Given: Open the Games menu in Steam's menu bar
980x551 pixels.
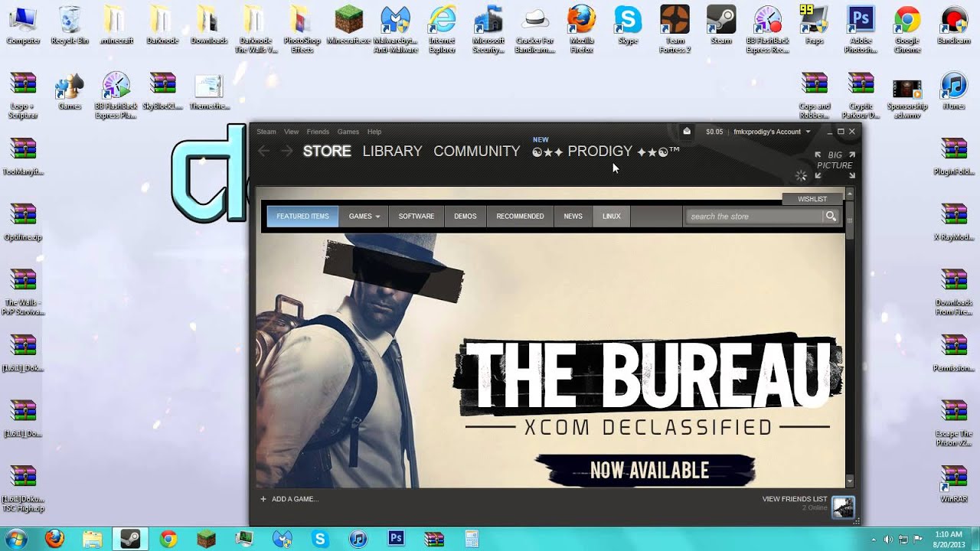Looking at the screenshot, I should [x=348, y=132].
